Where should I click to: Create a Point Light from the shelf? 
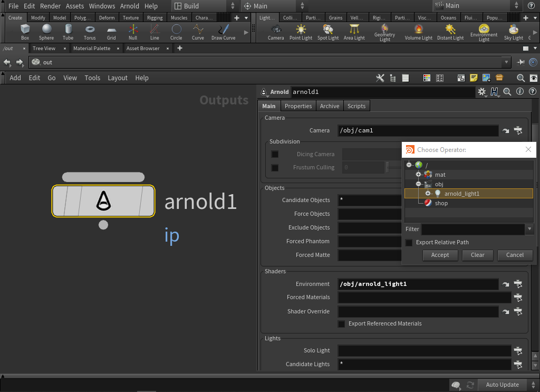click(x=301, y=32)
